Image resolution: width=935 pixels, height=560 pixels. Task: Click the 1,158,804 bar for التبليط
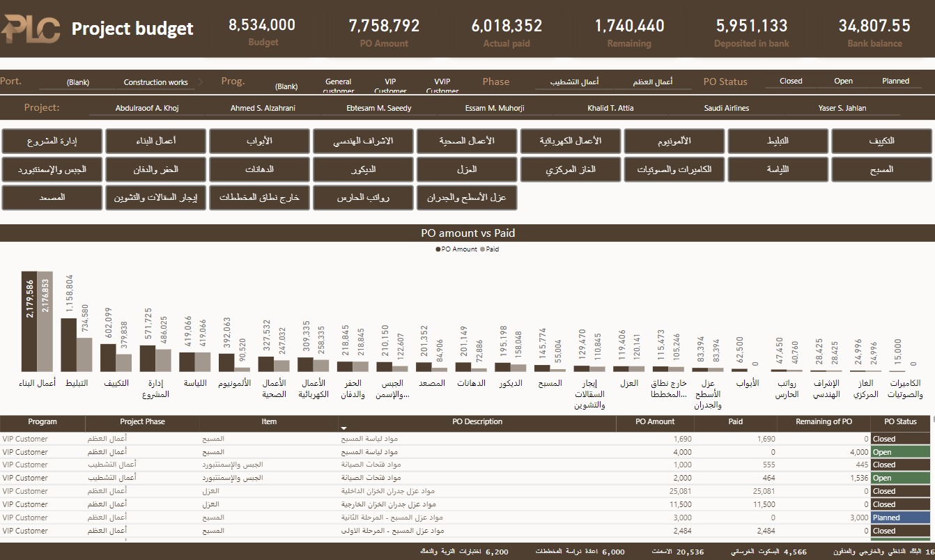click(x=68, y=345)
